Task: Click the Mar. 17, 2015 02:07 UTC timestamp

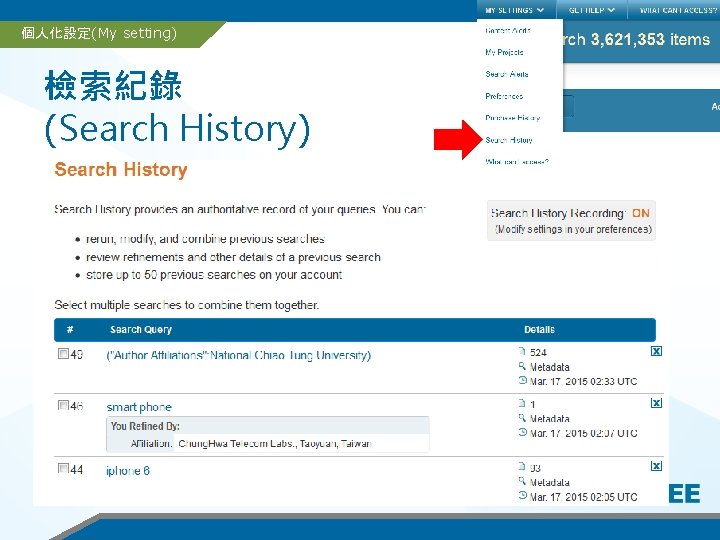Action: [584, 433]
